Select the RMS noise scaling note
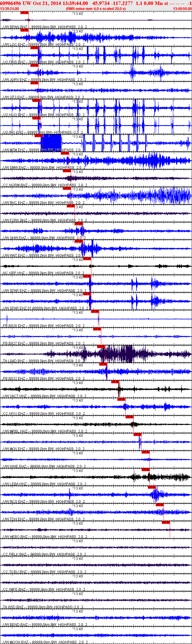The image size is (192, 644). pyautogui.click(x=96, y=9)
